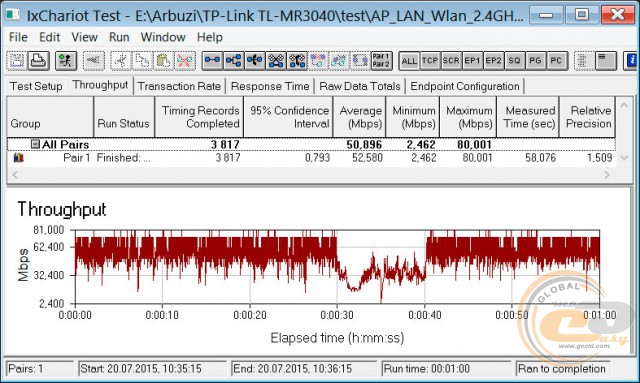This screenshot has width=640, height=383.
Task: Click the Minimum (Mbps) column header
Action: (x=413, y=117)
